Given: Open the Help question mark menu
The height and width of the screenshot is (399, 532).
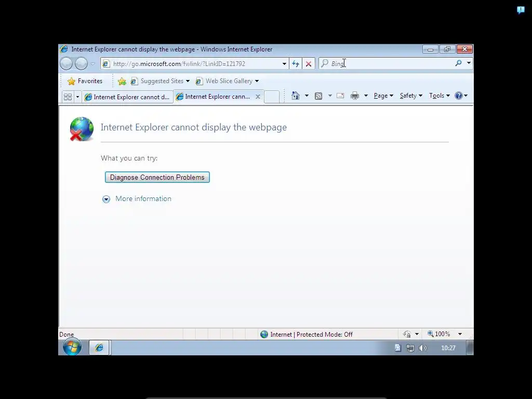Looking at the screenshot, I should tap(461, 96).
